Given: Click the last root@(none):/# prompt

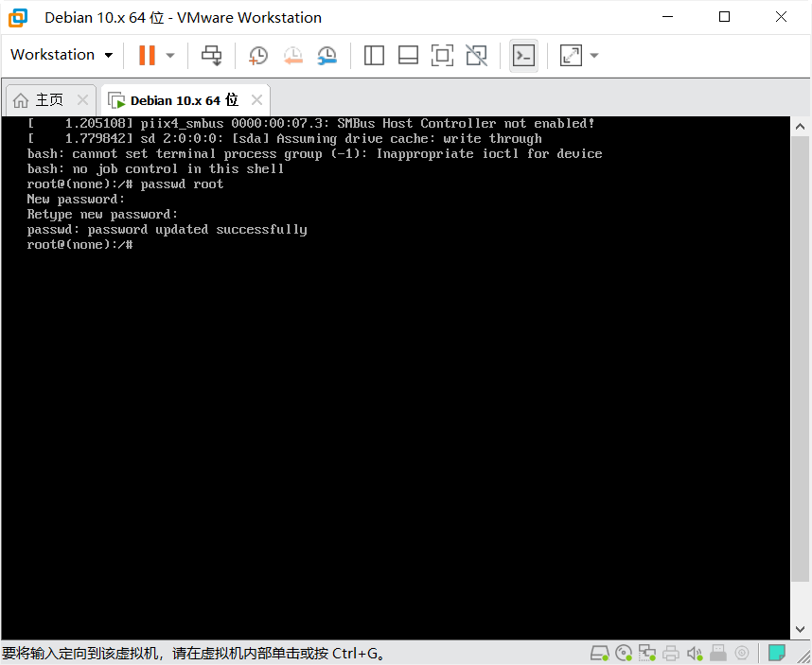Looking at the screenshot, I should (79, 244).
